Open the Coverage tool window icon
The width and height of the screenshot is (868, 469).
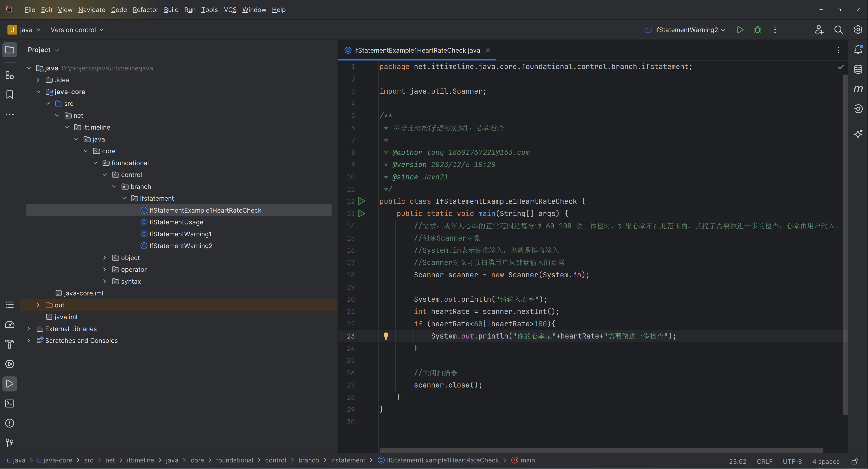coord(858,109)
